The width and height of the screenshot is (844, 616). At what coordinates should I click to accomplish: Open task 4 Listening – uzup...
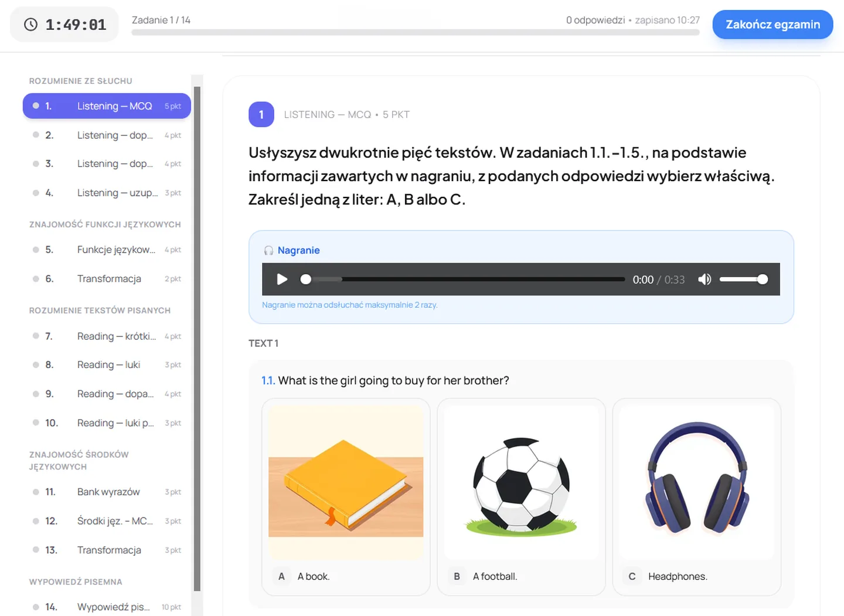pos(107,193)
